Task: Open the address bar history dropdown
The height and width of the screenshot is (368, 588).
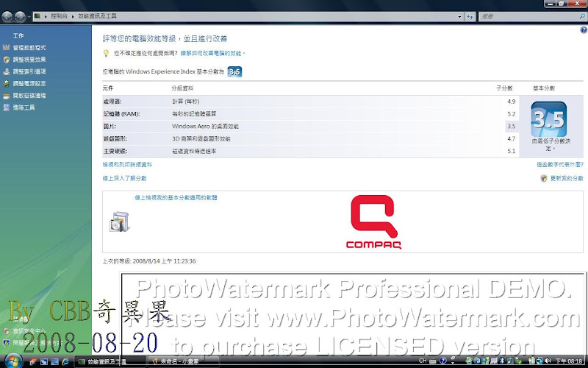Action: pyautogui.click(x=460, y=16)
